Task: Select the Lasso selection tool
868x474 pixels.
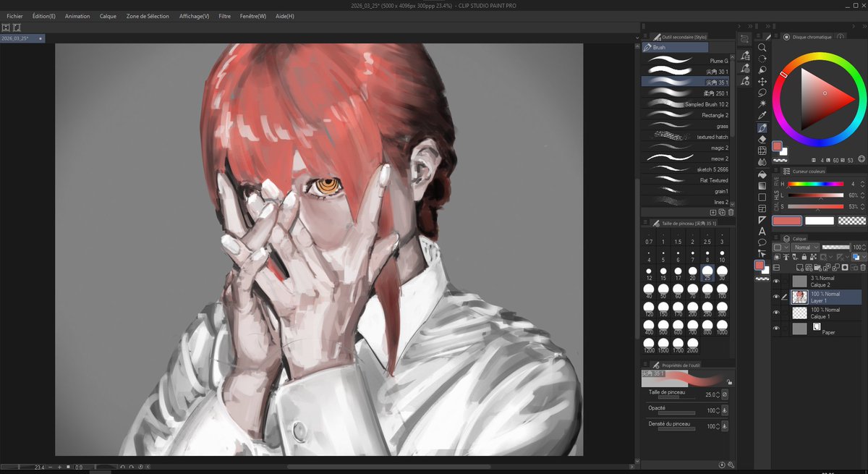Action: [x=762, y=93]
